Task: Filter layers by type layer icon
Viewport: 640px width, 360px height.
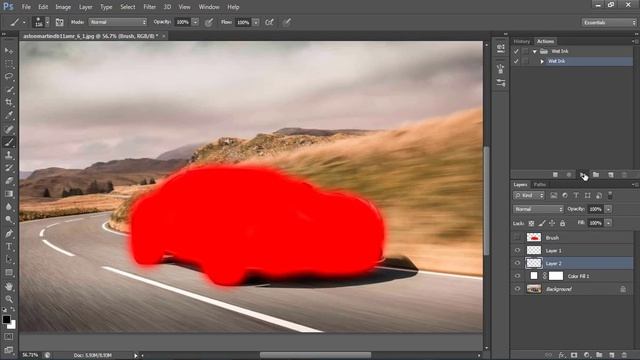Action: point(576,196)
